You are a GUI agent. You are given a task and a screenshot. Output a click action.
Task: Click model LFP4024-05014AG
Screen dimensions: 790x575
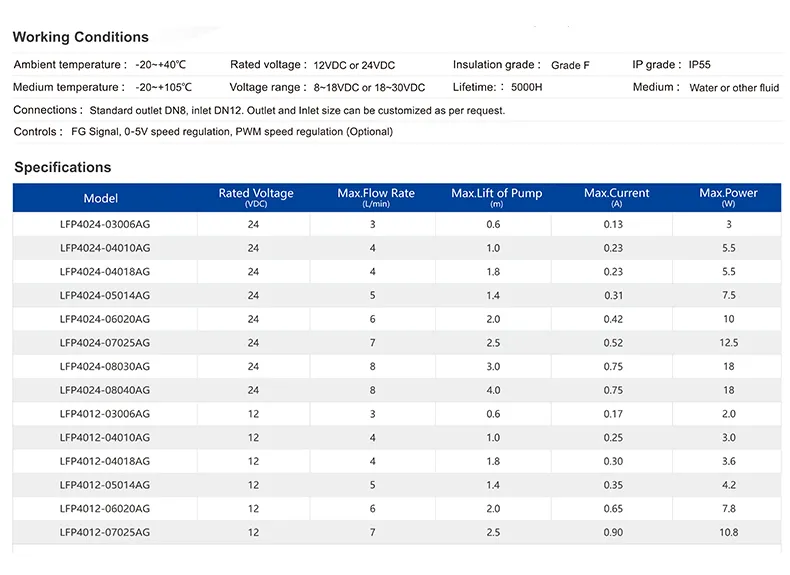[105, 295]
